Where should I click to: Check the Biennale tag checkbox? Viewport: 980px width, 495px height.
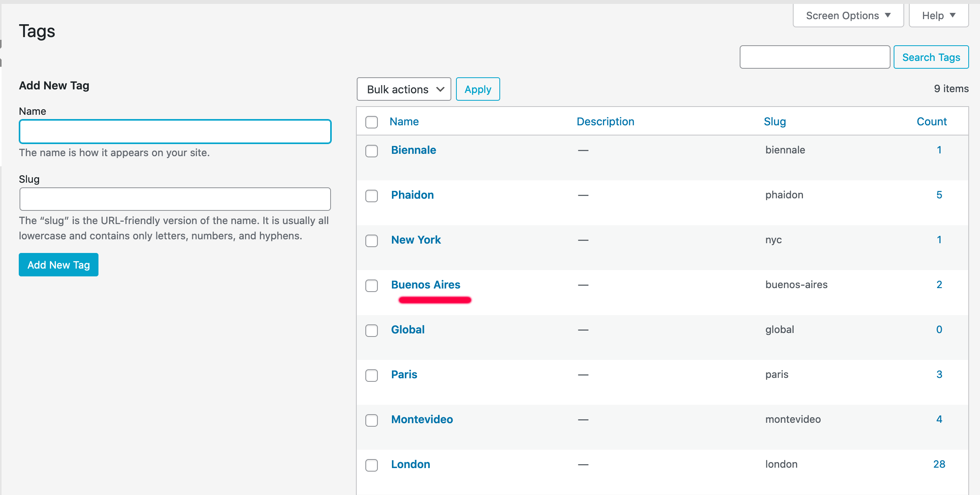[x=372, y=151]
